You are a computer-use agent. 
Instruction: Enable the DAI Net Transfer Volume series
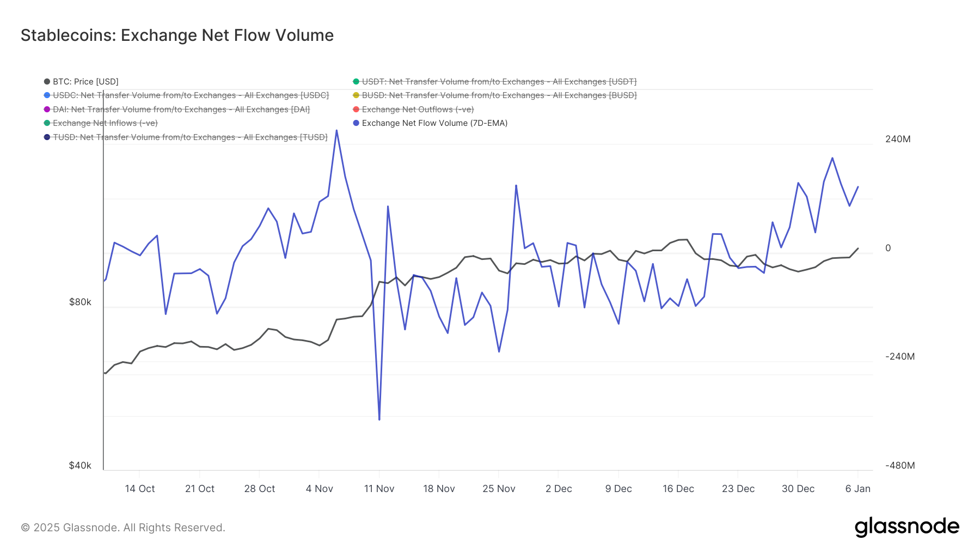[x=181, y=110]
